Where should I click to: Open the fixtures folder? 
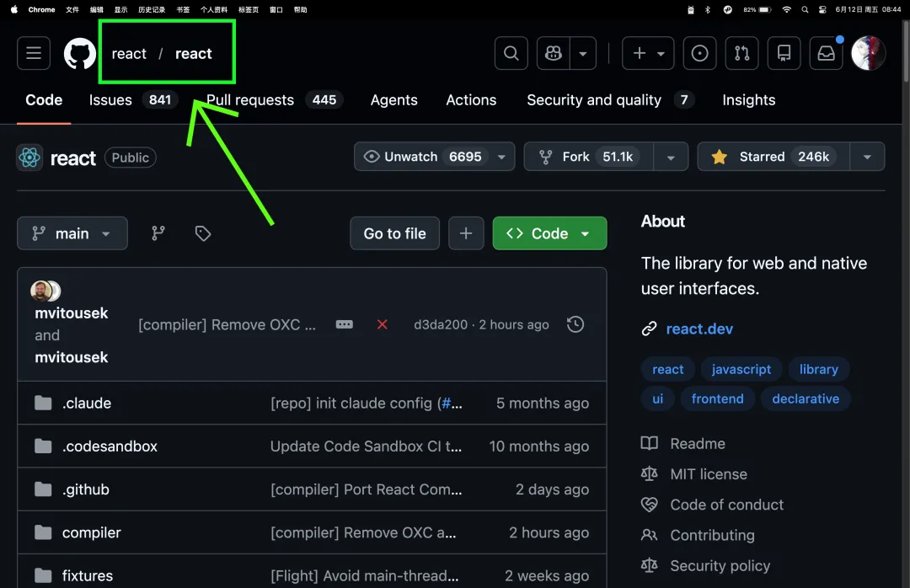pos(88,576)
